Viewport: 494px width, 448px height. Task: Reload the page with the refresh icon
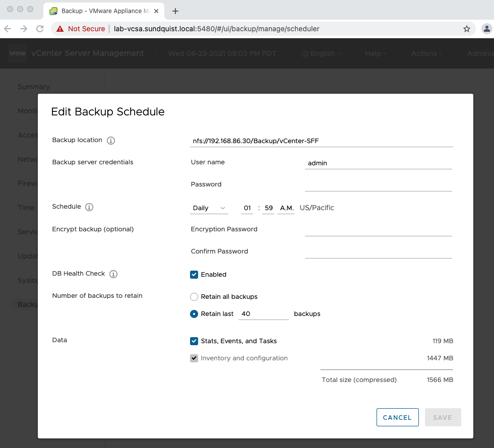coord(40,29)
